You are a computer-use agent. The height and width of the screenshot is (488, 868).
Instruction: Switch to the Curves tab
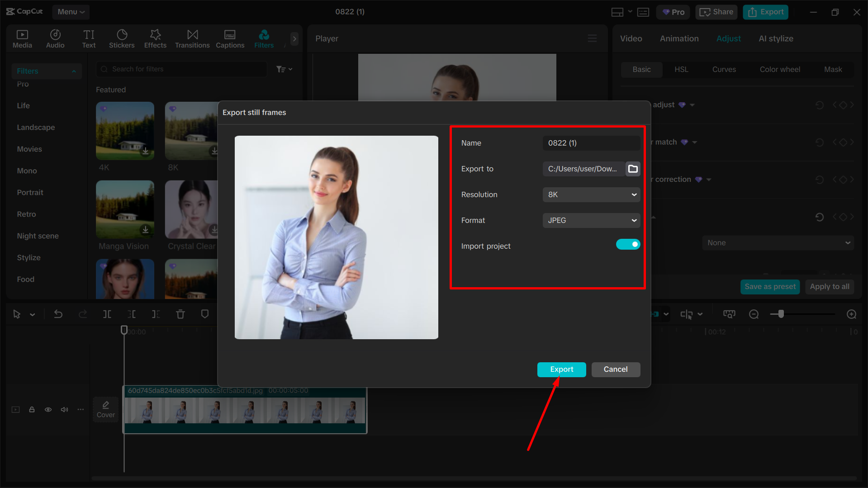[724, 69]
